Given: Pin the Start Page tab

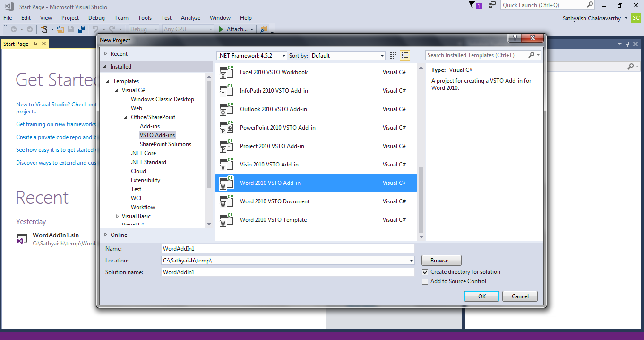Looking at the screenshot, I should click(35, 44).
